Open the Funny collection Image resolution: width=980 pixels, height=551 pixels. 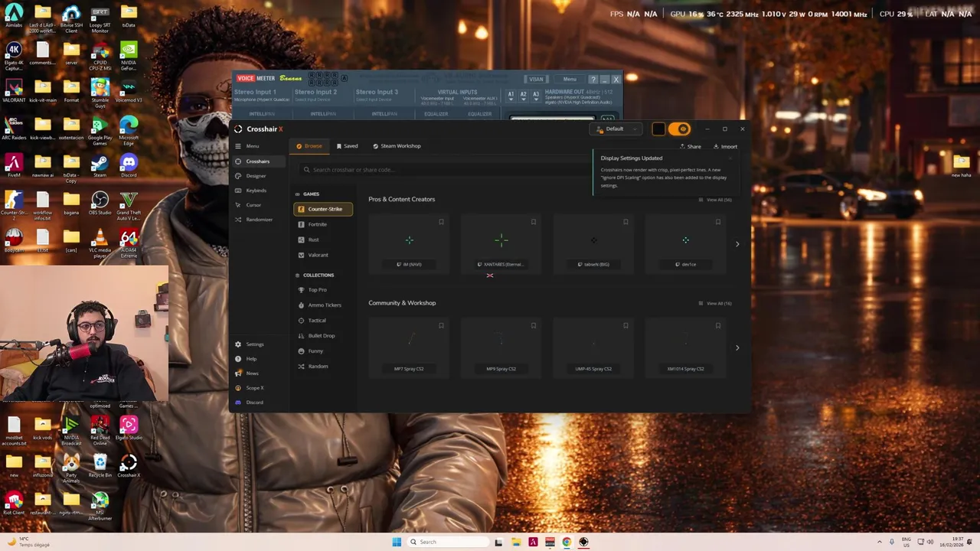(x=323, y=351)
